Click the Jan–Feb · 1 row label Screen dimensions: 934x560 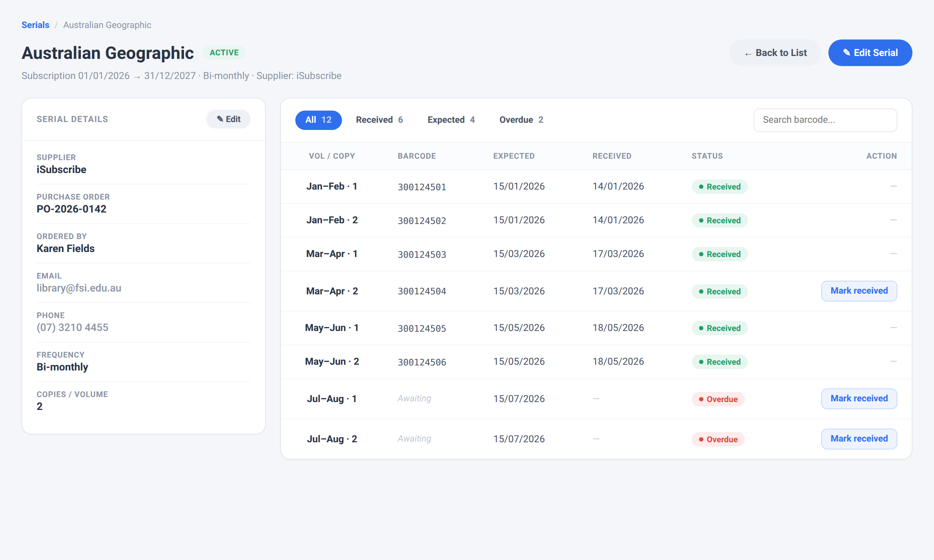332,186
